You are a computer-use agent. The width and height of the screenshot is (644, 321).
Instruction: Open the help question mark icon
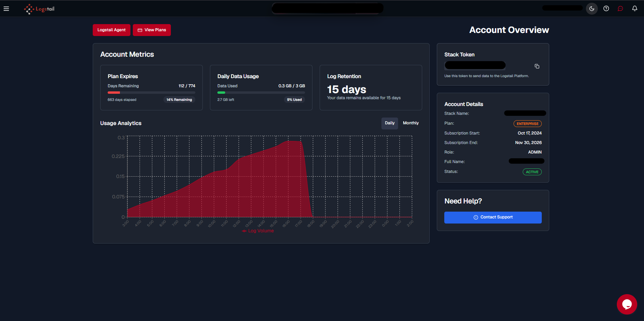(606, 8)
